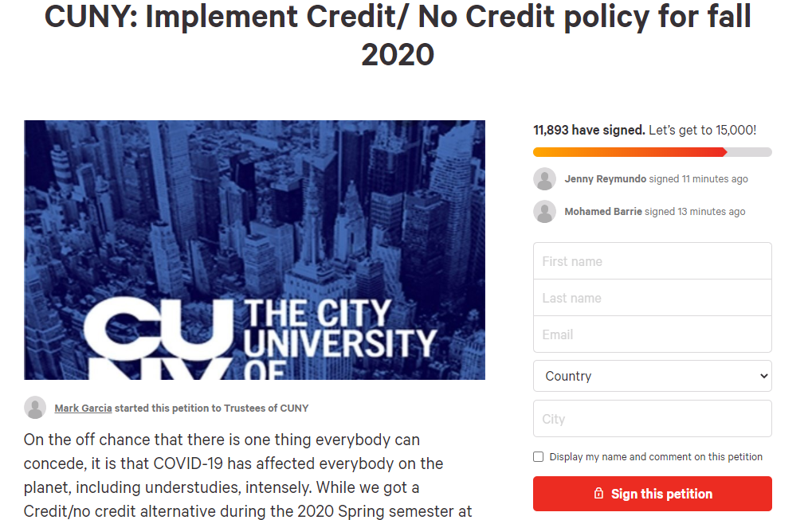Focus the First name field
Screen dimensions: 812x520
coord(652,261)
